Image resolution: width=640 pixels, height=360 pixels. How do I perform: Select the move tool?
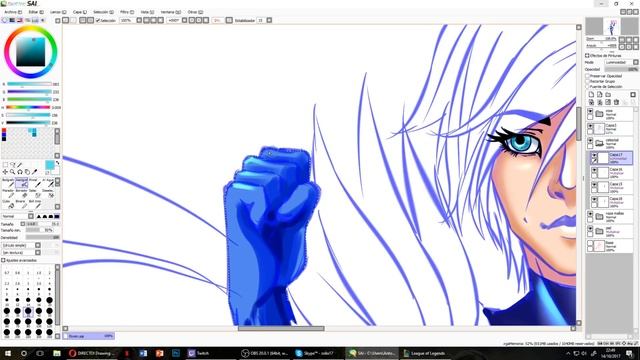[x=5, y=172]
